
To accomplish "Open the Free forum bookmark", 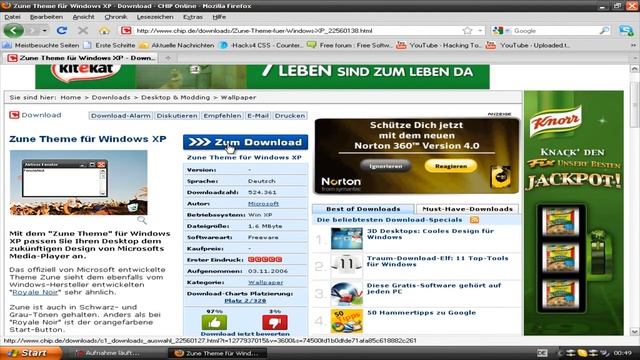I will [x=350, y=45].
